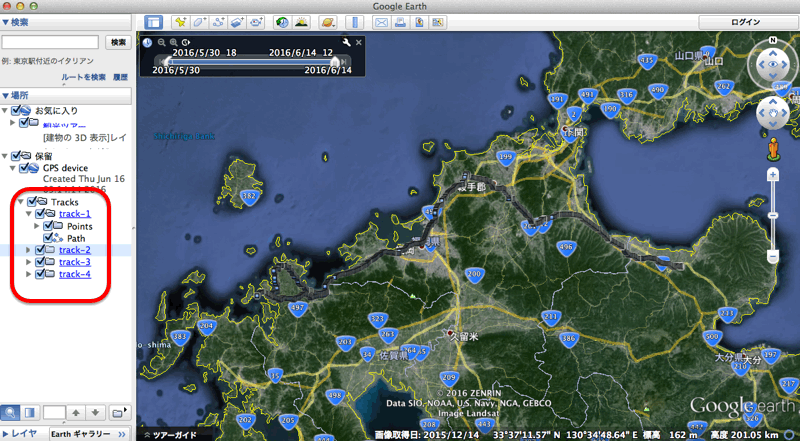Click the zoom out minus button
This screenshot has height=441, width=800.
773,257
